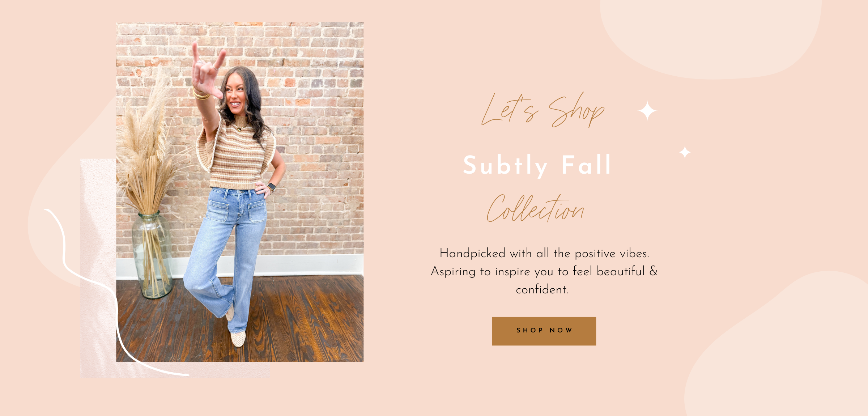Image resolution: width=868 pixels, height=416 pixels.
Task: Click the "Handpicked with all the positive vibes" line
Action: point(544,253)
